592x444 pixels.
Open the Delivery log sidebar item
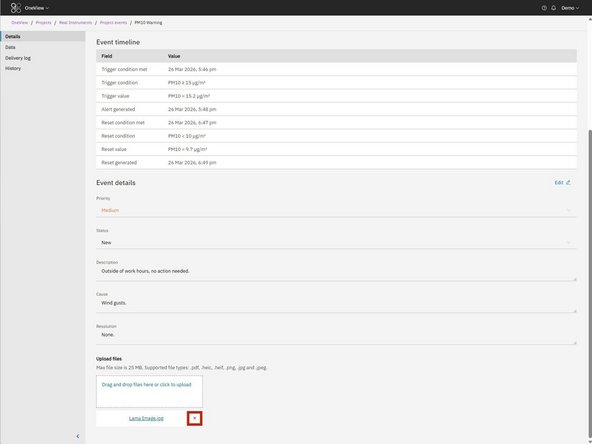coord(43,58)
